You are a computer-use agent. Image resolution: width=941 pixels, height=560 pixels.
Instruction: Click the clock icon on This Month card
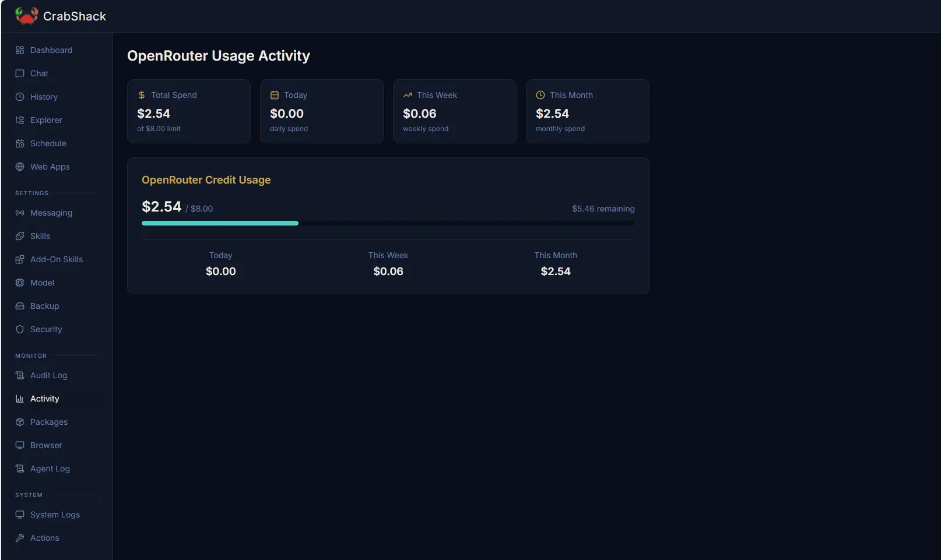point(540,95)
